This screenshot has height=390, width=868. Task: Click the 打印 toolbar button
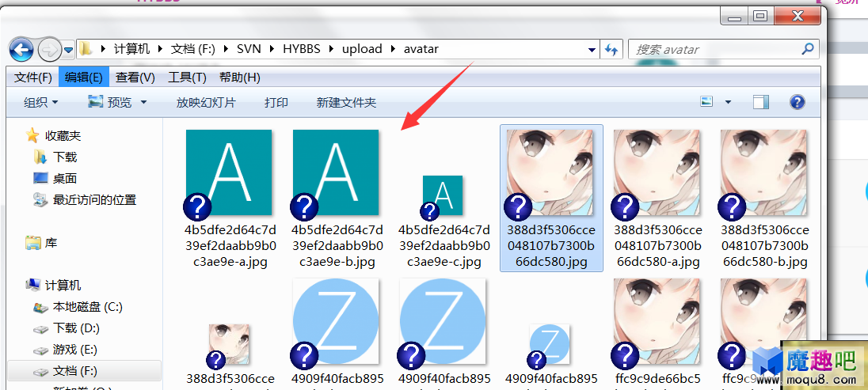tap(276, 102)
